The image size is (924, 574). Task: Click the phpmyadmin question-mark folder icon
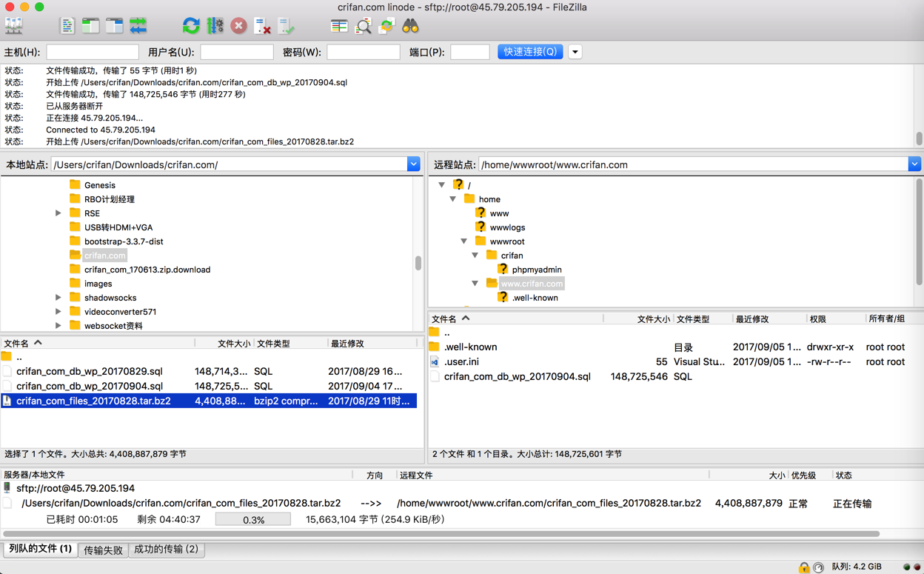[503, 269]
